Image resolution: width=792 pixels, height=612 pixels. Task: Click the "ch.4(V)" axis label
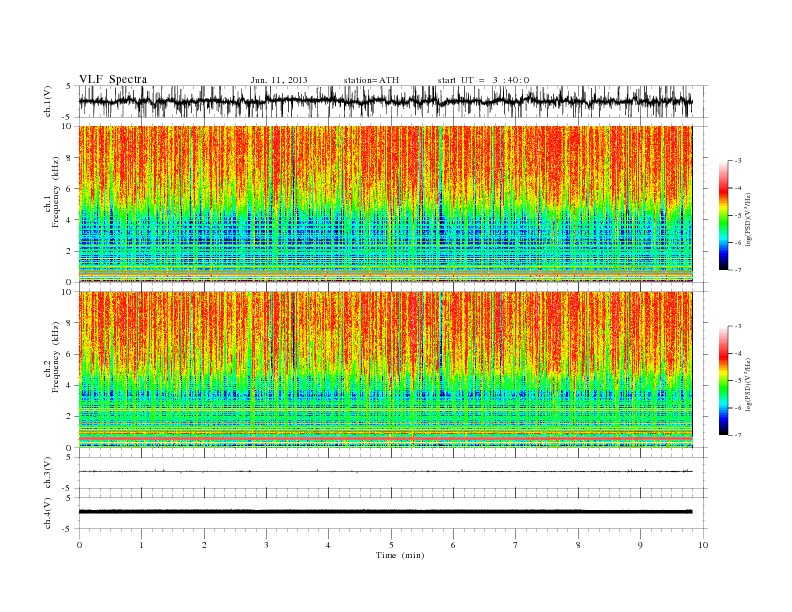coord(48,513)
